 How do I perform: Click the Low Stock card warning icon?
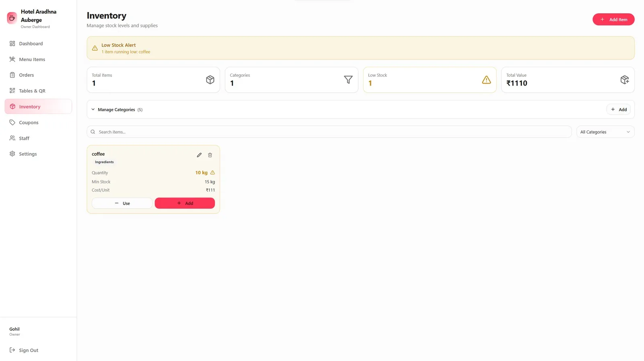point(486,80)
